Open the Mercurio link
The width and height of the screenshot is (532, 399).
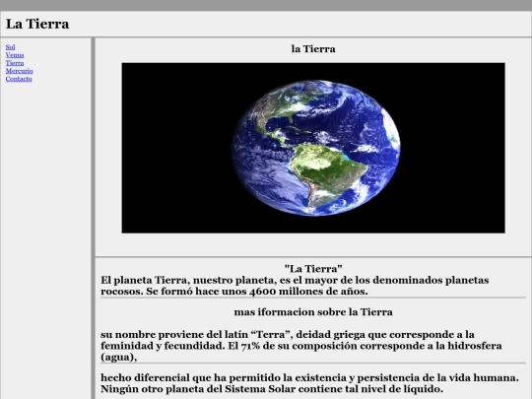(19, 71)
